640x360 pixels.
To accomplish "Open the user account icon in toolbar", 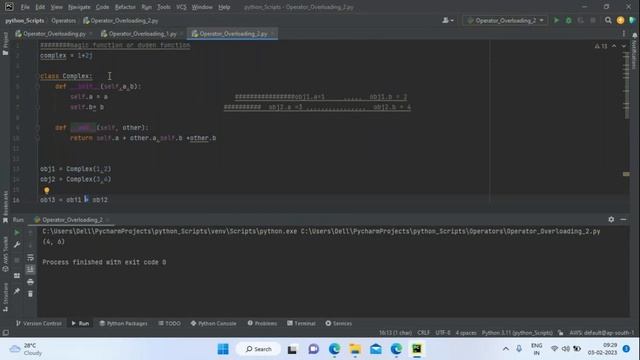I will (445, 20).
